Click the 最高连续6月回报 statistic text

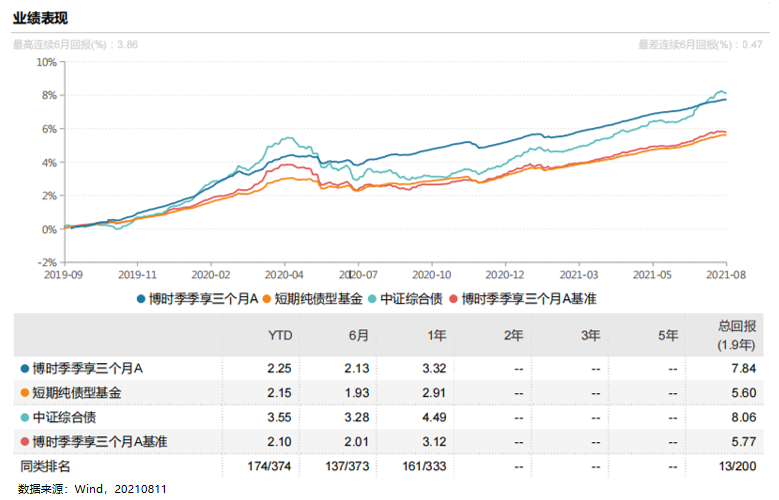click(x=76, y=44)
